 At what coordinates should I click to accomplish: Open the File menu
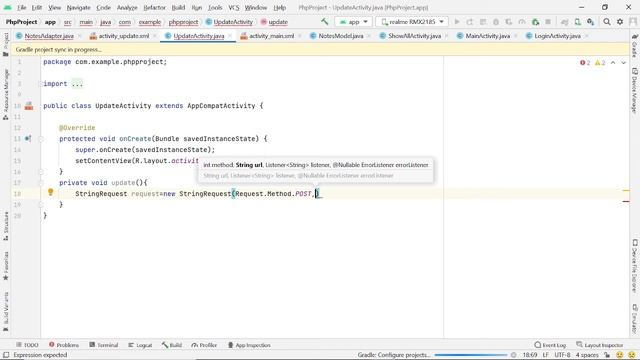(x=22, y=7)
